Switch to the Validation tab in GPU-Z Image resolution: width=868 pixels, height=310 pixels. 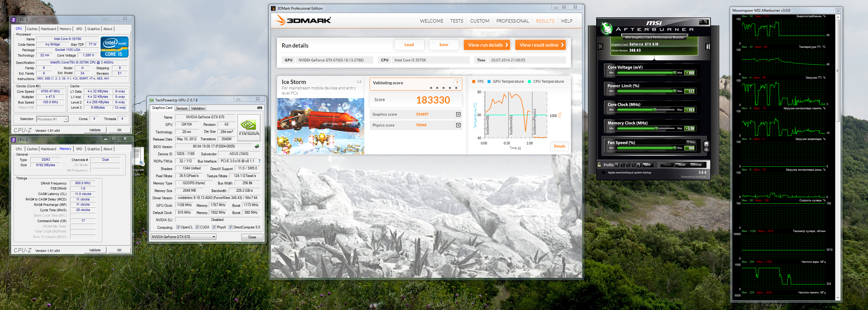[198, 108]
